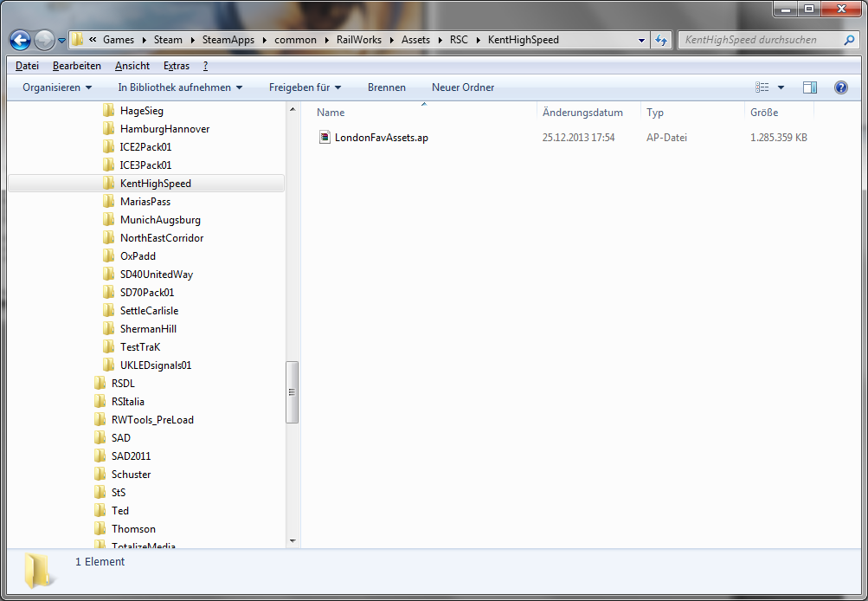Screen dimensions: 868x601
Task: Toggle the preview pane icon
Action: [810, 87]
